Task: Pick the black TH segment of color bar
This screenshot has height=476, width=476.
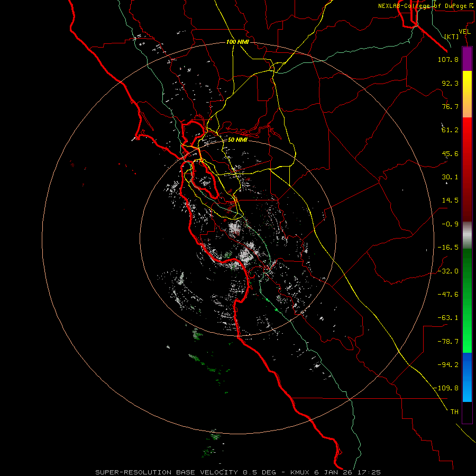Action: (x=467, y=413)
